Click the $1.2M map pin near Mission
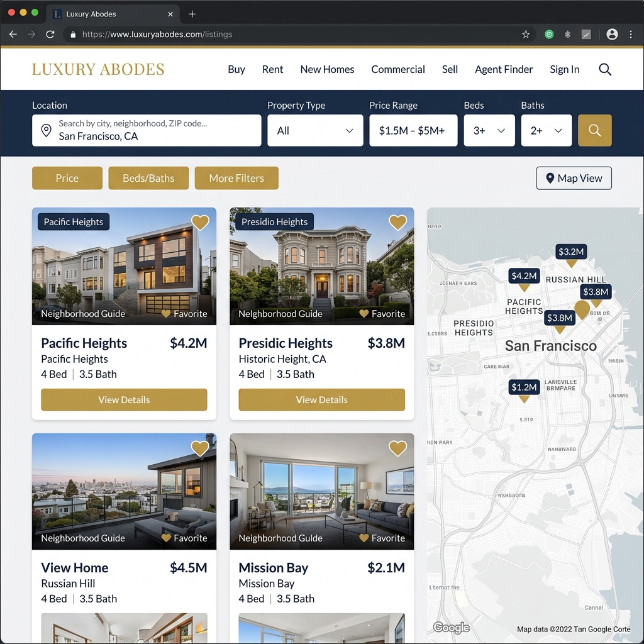644x644 pixels. coord(524,387)
